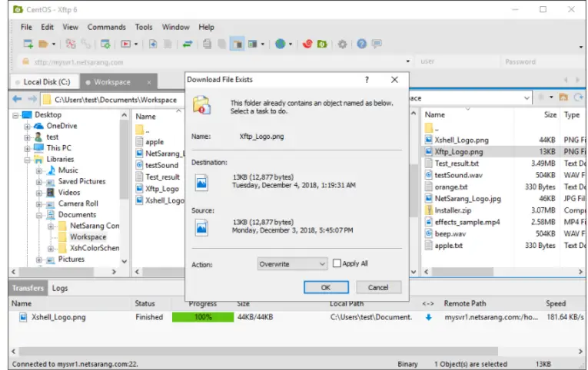The height and width of the screenshot is (370, 588).
Task: Select testSound in local file list
Action: [x=161, y=165]
